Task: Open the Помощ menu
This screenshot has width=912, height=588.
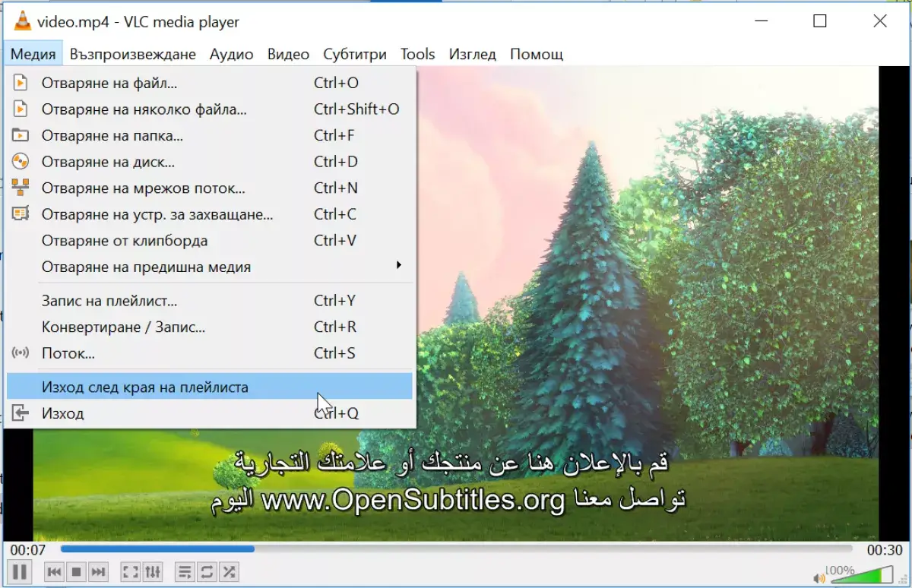Action: (537, 54)
